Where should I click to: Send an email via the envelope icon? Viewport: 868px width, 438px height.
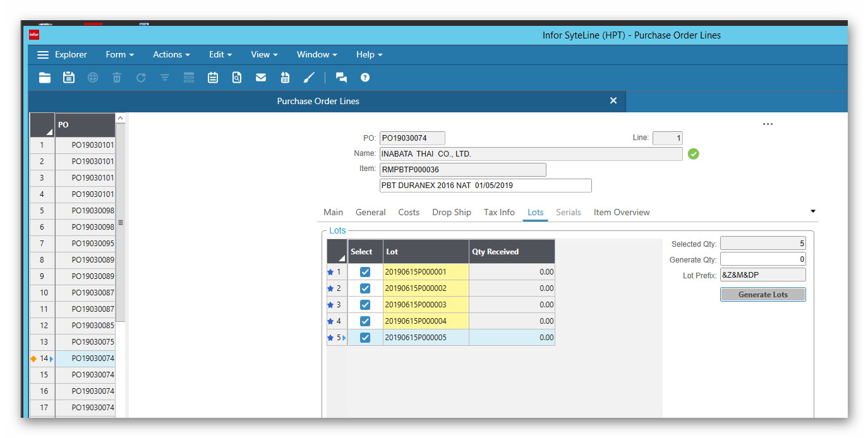click(x=260, y=77)
